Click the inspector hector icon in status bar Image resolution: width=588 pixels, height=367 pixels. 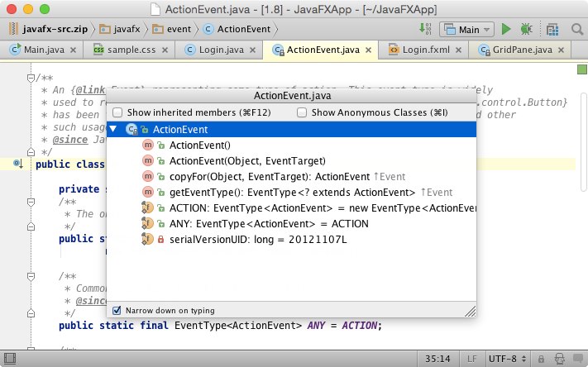click(x=560, y=359)
